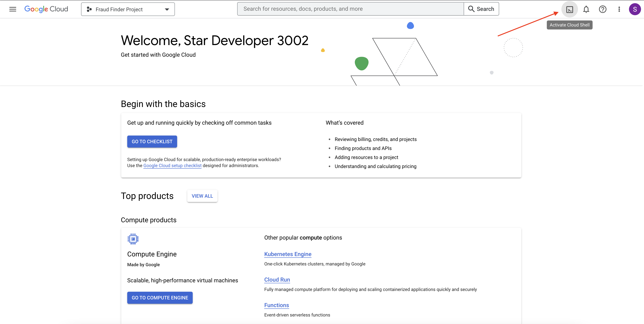Click the project selector dropdown arrow
The image size is (644, 324).
coord(167,10)
